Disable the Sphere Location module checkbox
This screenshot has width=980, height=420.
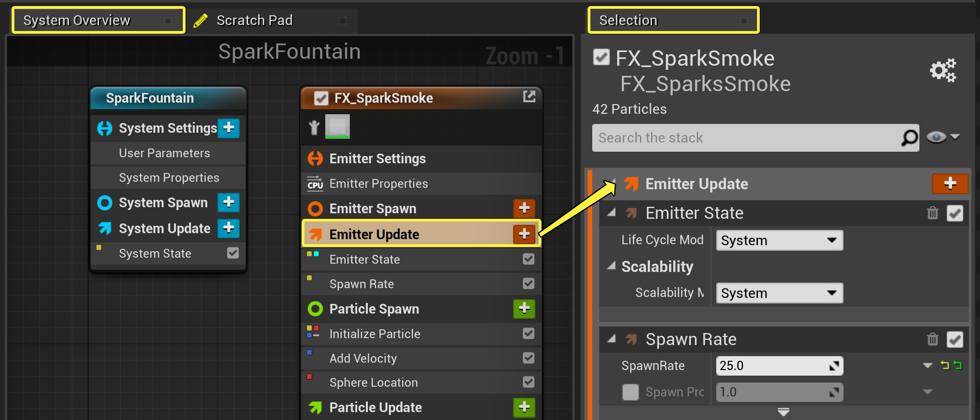coord(528,382)
